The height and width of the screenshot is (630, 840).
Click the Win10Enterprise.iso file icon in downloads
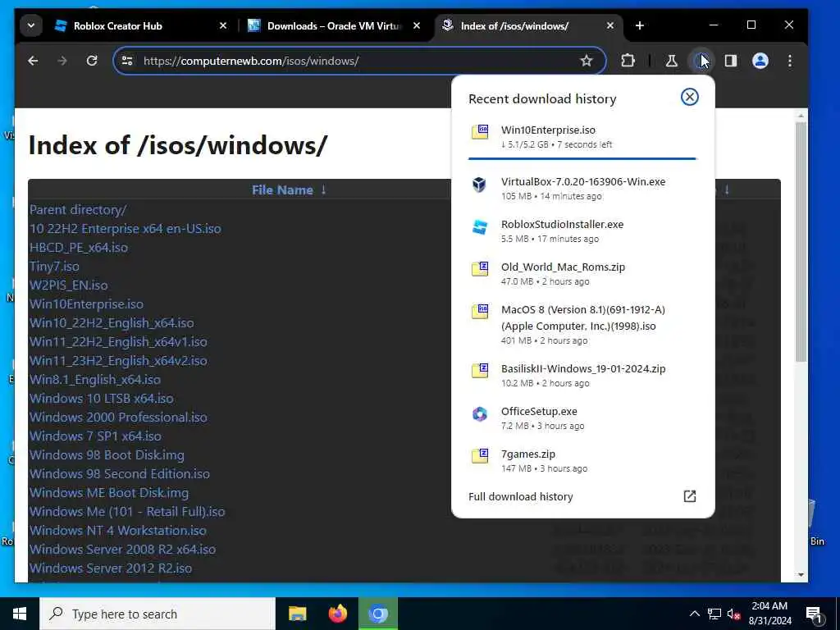480,132
